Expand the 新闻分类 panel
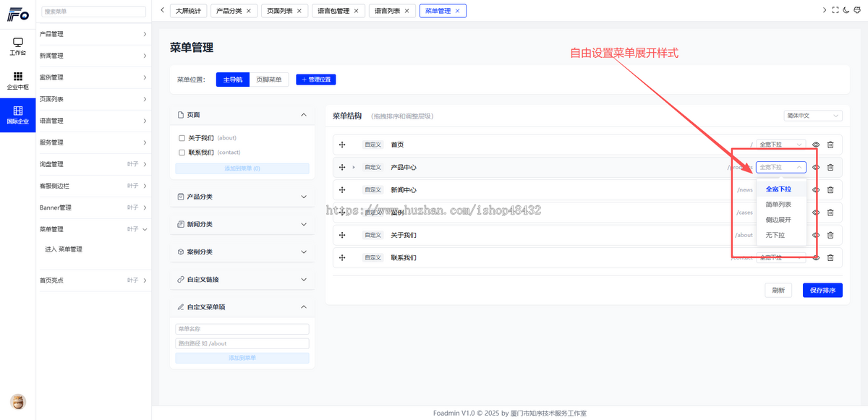Screen dimensions: 868x420 (304, 224)
